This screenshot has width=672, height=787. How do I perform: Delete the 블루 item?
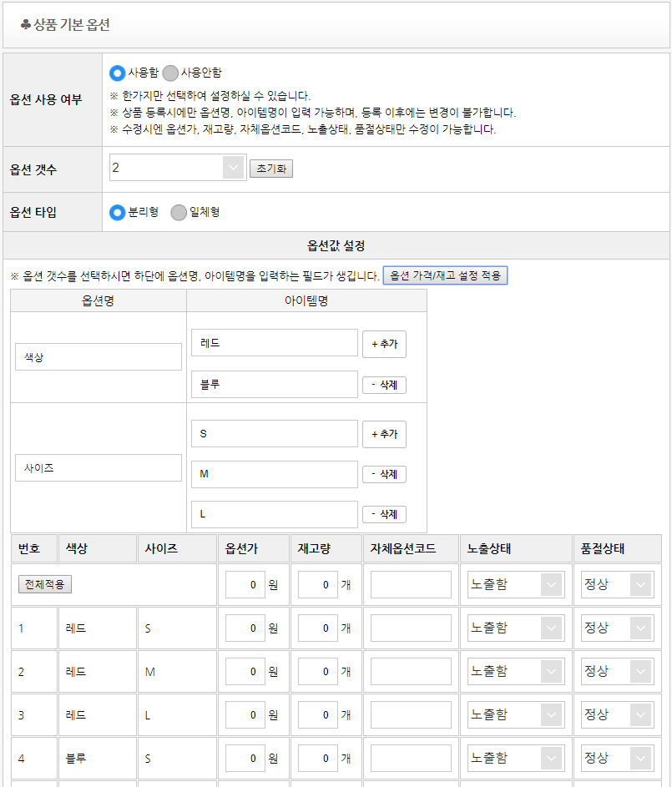click(x=384, y=385)
